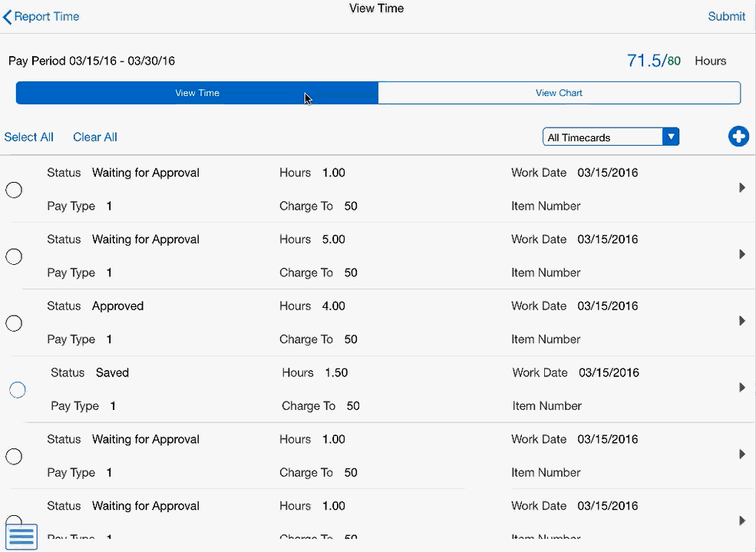Click Select All timecards
756x552 pixels.
(29, 137)
